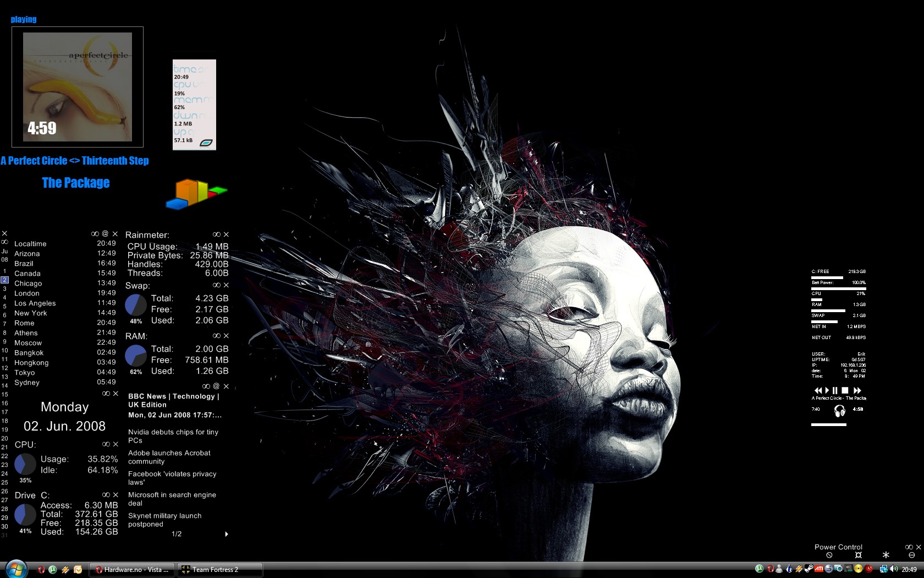Toggle the infinity pin on the Rainmeter panel
The image size is (924, 578).
tap(217, 235)
